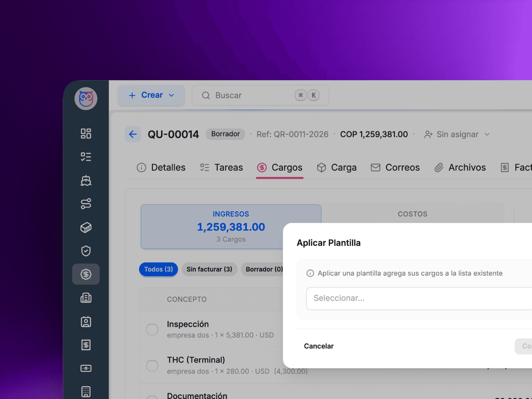Screen dimensions: 532x399
Task: Open the dollar coin icon in sidebar
Action: (x=86, y=274)
